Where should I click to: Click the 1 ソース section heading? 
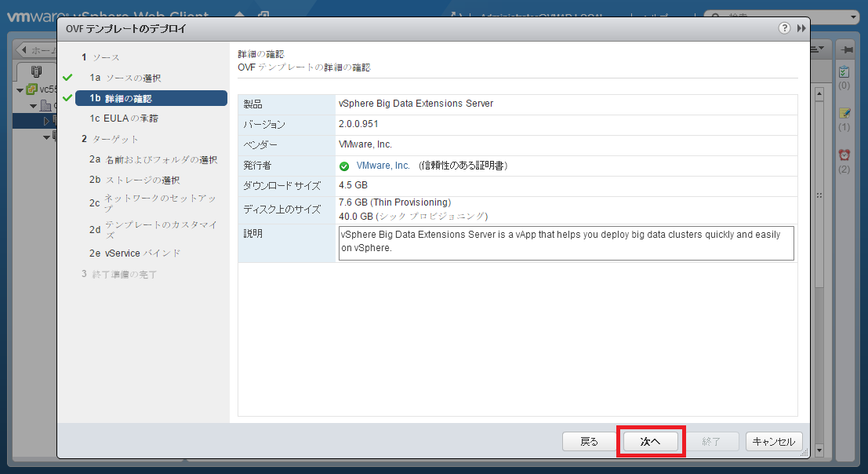tap(100, 57)
